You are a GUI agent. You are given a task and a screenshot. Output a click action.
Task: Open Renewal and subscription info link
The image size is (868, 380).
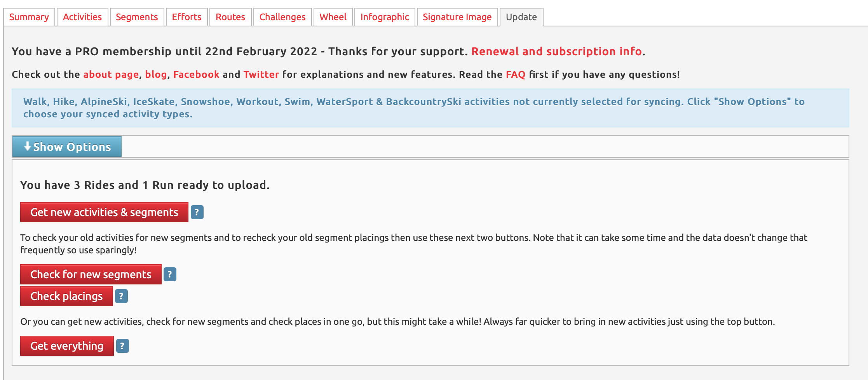556,51
